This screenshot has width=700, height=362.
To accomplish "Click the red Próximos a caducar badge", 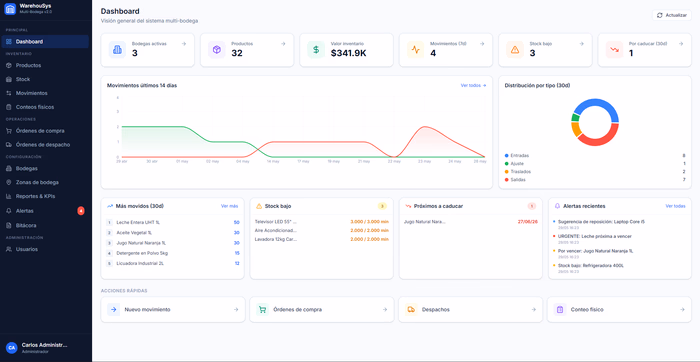I will [x=531, y=206].
